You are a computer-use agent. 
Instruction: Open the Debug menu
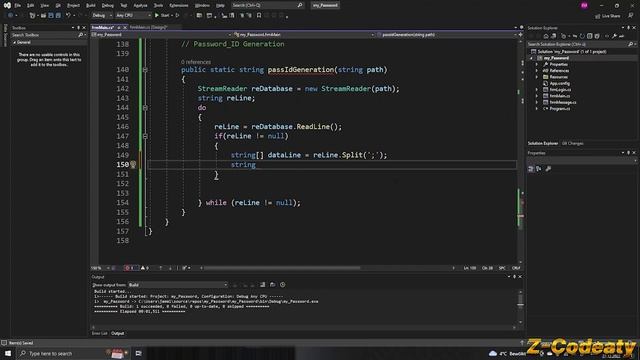coord(108,5)
